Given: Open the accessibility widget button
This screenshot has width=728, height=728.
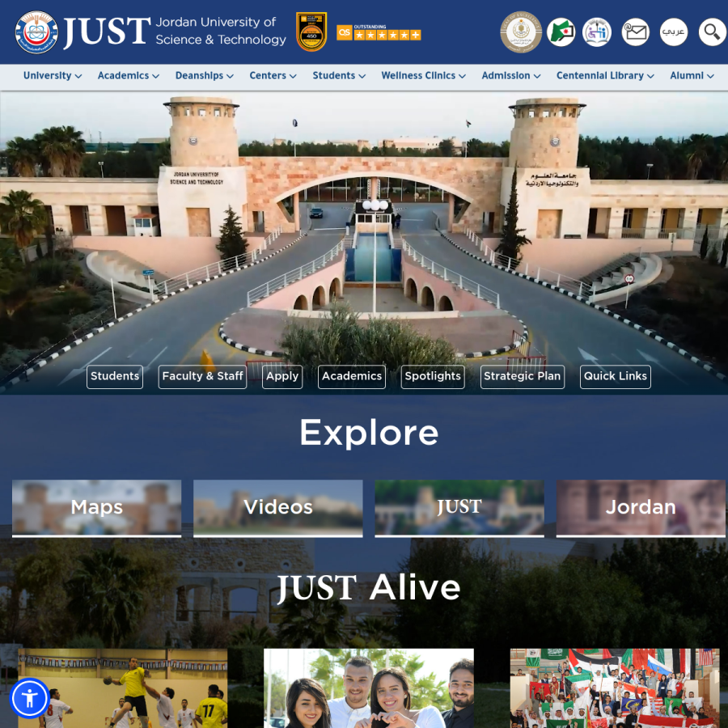Looking at the screenshot, I should pyautogui.click(x=30, y=698).
